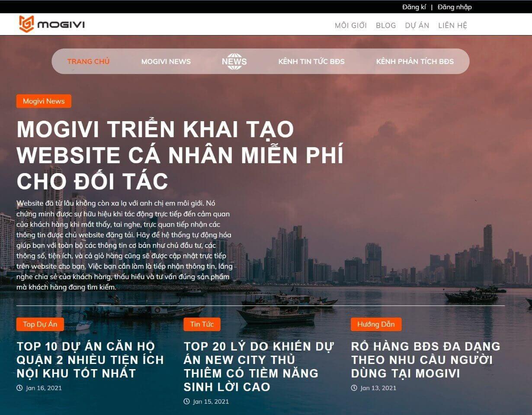Open the BLOG menu item
532x415 pixels.
coord(386,26)
